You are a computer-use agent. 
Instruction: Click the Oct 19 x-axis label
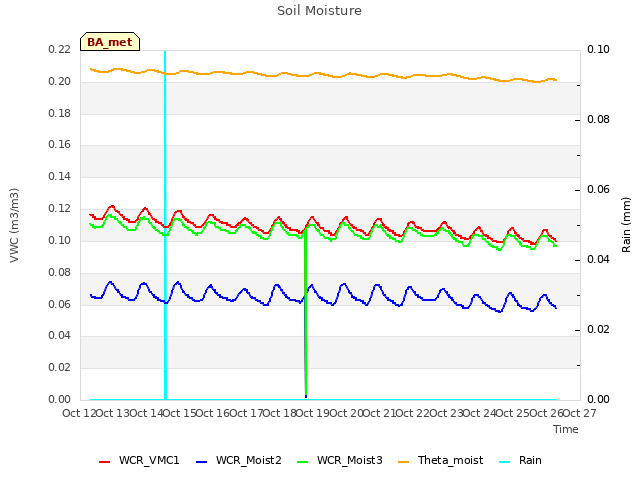point(312,413)
